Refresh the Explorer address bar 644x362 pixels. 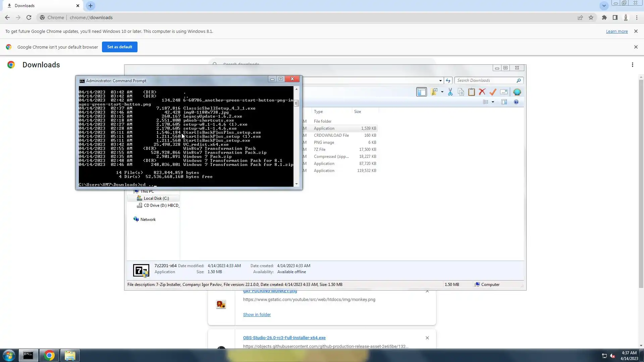tap(448, 80)
